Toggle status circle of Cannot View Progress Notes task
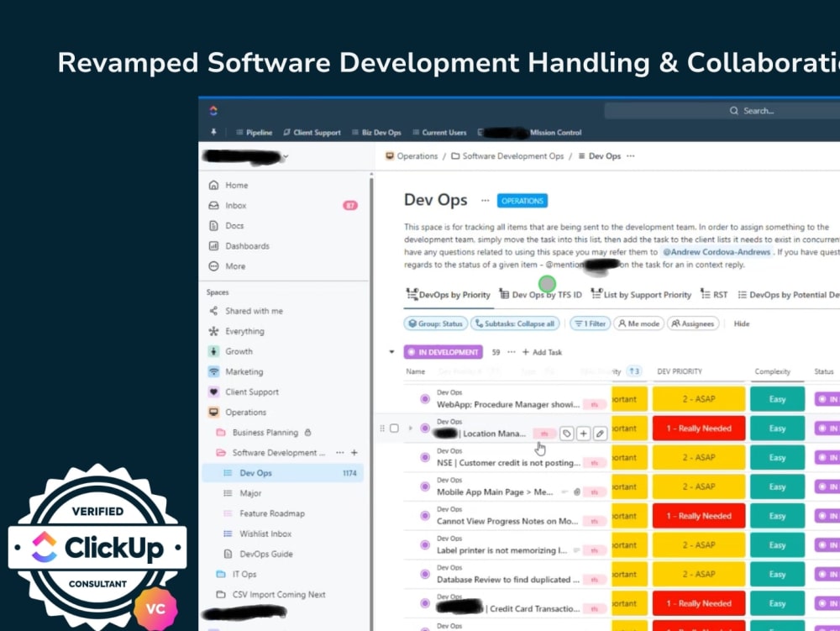840x631 pixels. pos(425,515)
